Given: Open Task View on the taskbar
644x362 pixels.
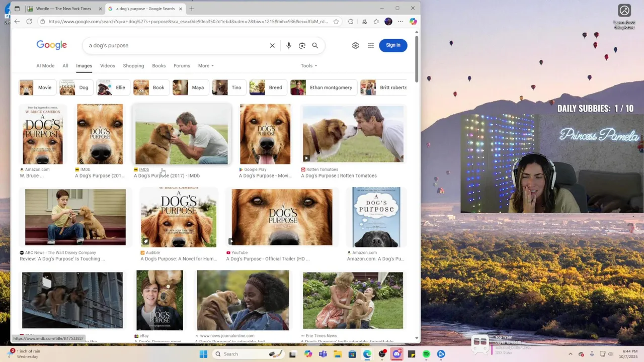Looking at the screenshot, I should (292, 354).
